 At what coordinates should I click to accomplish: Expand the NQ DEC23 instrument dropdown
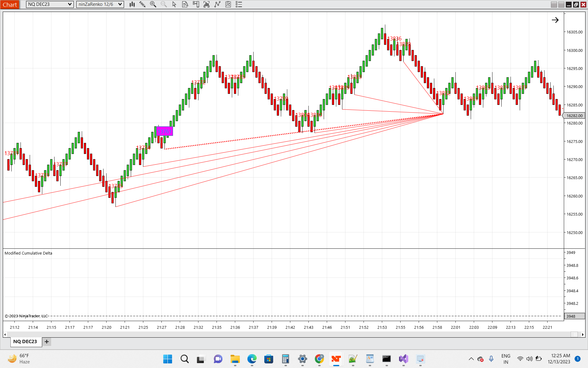click(70, 4)
